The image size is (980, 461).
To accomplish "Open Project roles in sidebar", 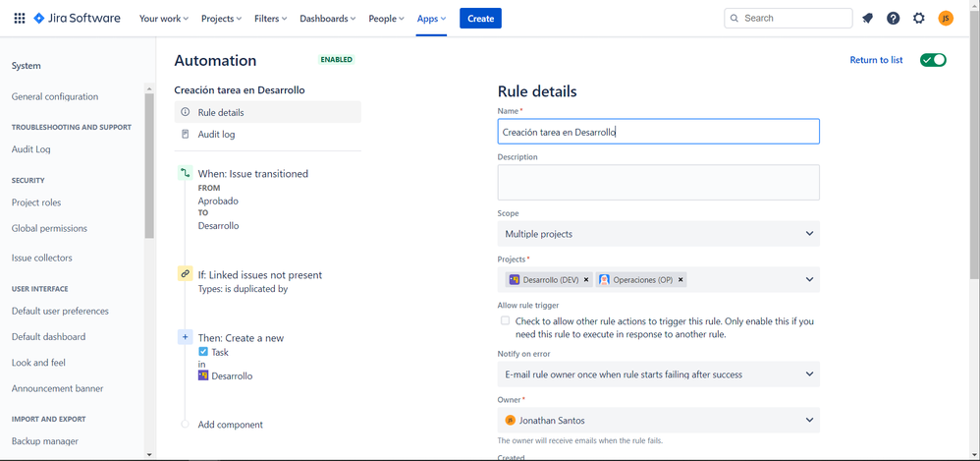I will click(x=36, y=202).
